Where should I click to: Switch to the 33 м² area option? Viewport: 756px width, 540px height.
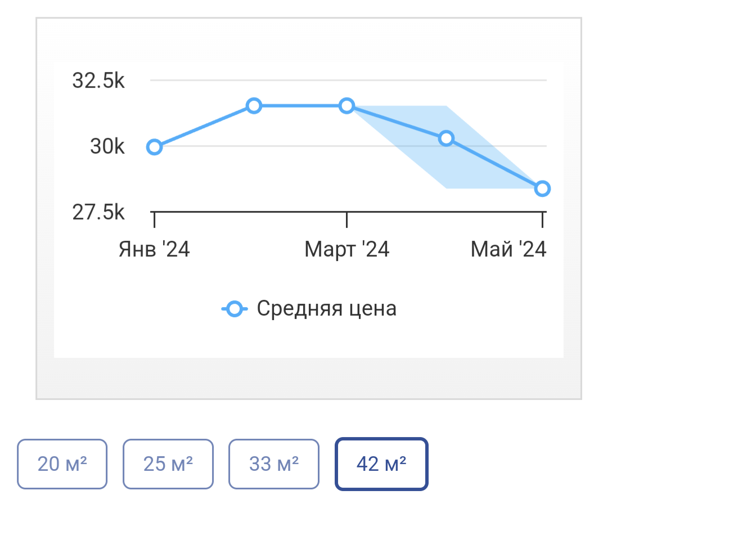click(273, 464)
